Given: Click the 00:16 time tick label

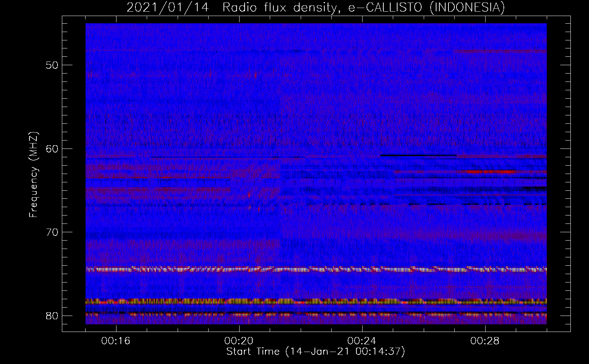Looking at the screenshot, I should [116, 341].
